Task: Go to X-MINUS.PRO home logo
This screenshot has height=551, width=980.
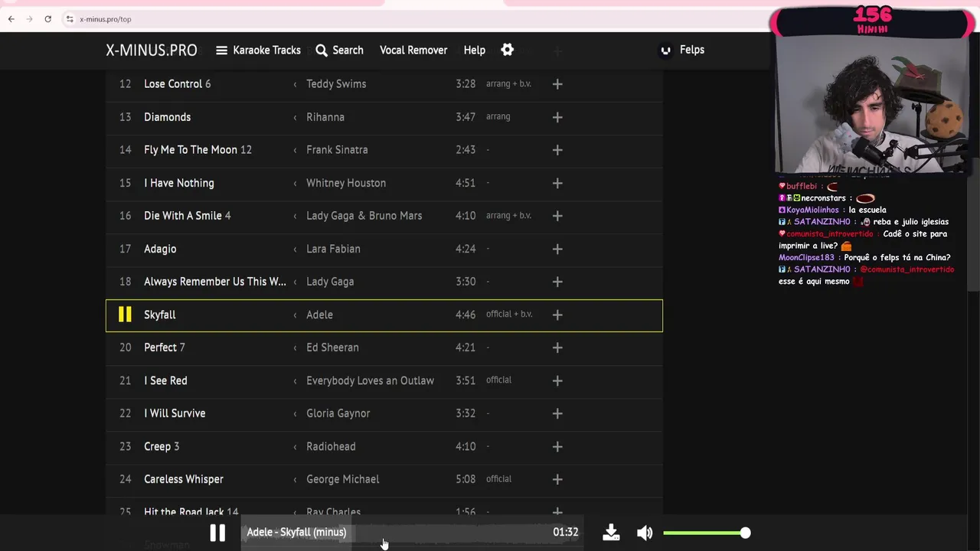Action: coord(152,50)
